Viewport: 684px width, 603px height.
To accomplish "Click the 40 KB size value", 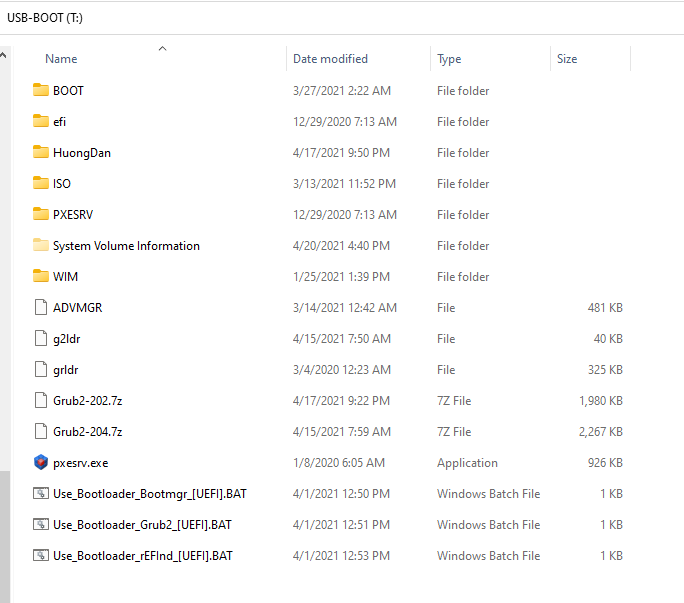I will pos(608,339).
